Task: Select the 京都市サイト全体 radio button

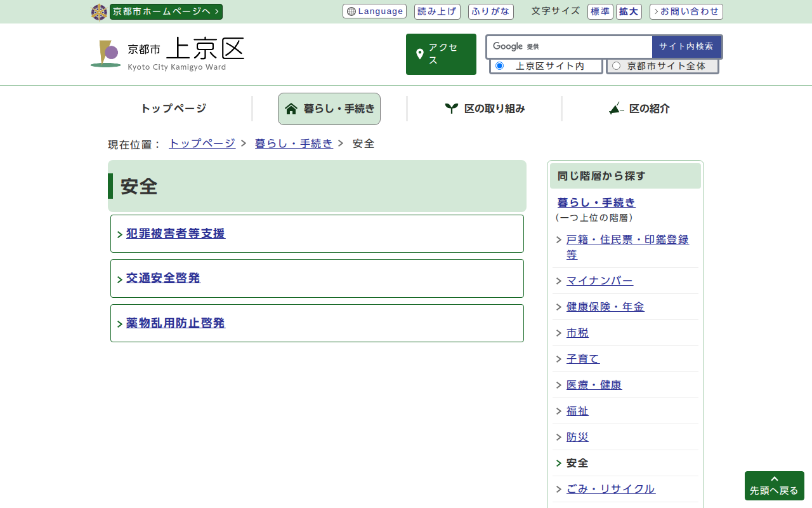Action: click(x=616, y=66)
